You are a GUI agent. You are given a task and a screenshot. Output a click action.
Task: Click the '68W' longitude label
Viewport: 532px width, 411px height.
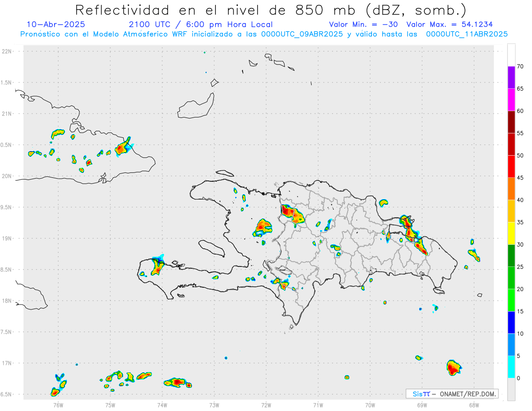[474, 405]
